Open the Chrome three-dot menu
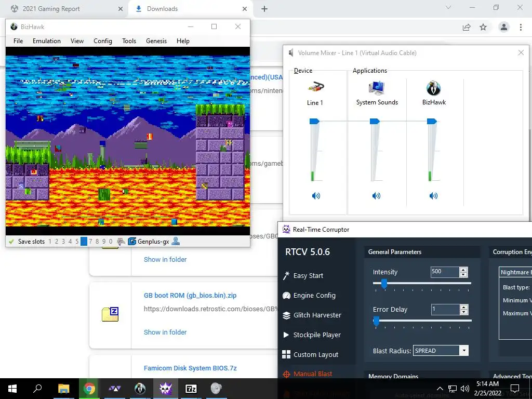The height and width of the screenshot is (399, 532). click(x=521, y=27)
